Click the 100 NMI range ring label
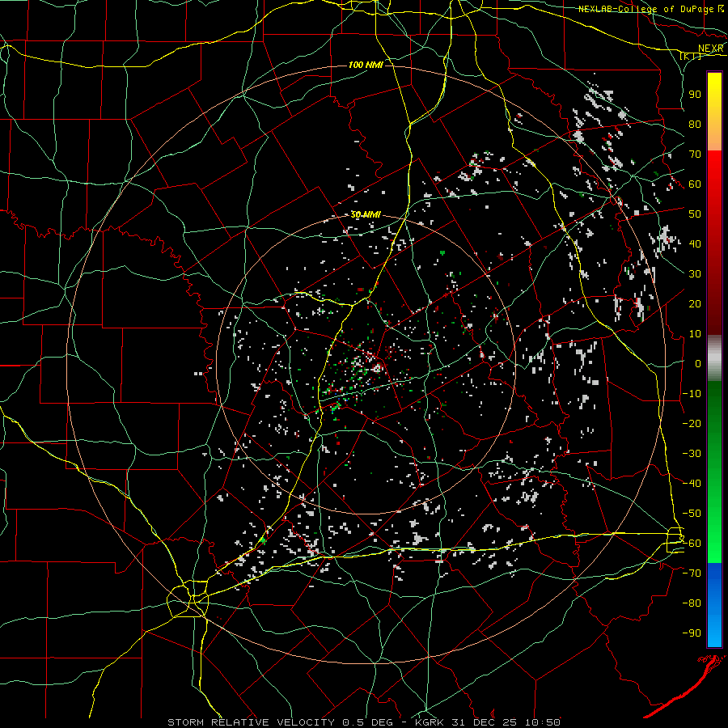 (366, 65)
